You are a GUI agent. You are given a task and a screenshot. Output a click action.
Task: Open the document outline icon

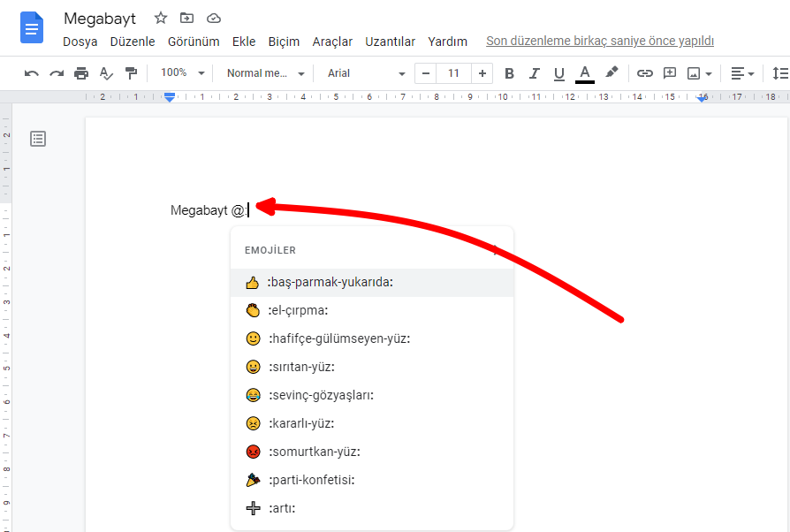pos(38,139)
